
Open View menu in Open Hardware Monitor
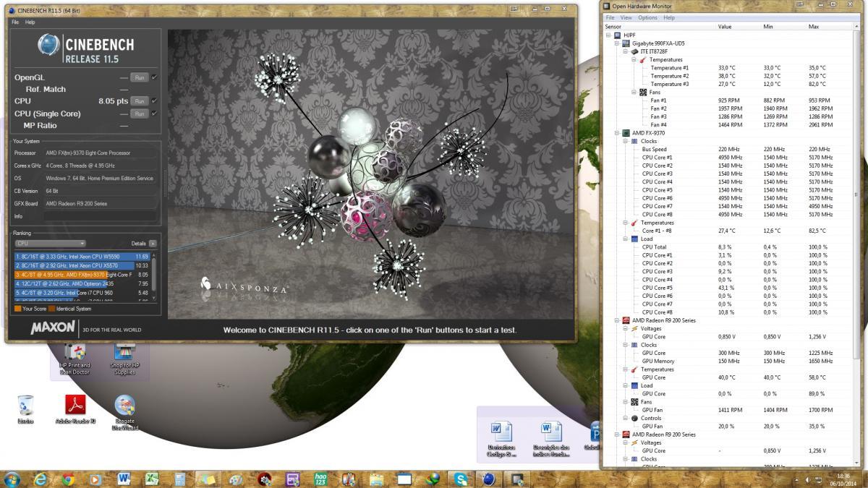626,17
